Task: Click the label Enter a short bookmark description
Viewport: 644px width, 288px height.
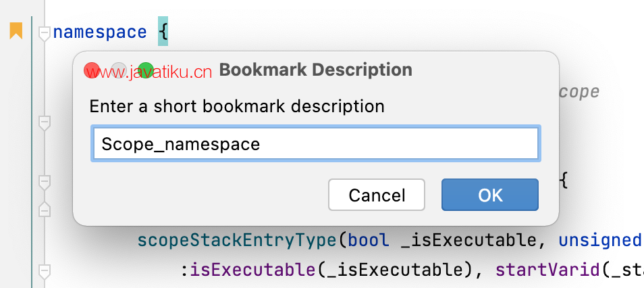Action: pos(237,107)
